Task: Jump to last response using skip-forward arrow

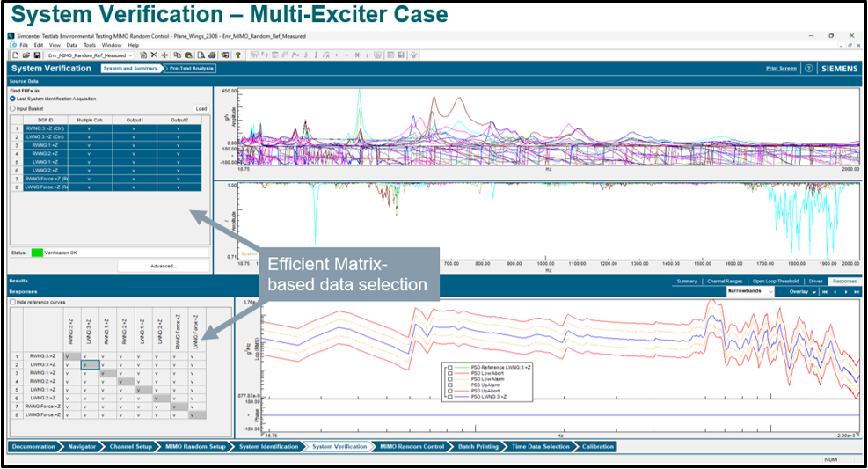Action: point(857,291)
